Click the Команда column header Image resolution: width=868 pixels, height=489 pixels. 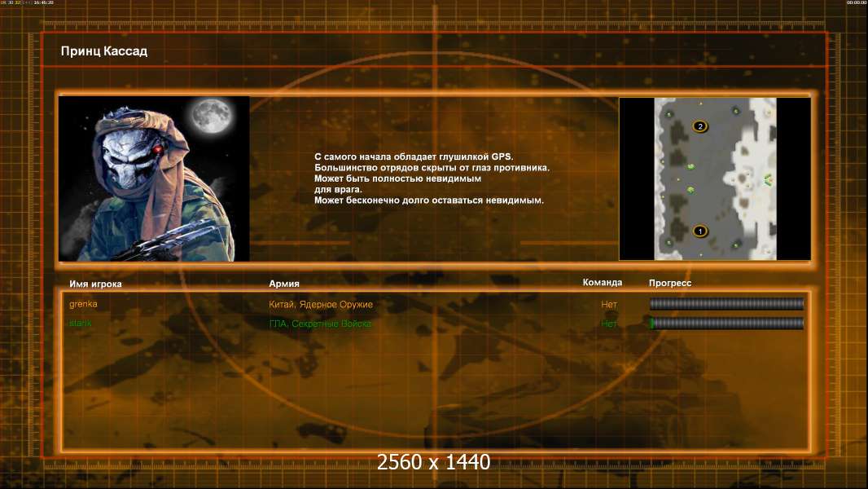tap(603, 283)
